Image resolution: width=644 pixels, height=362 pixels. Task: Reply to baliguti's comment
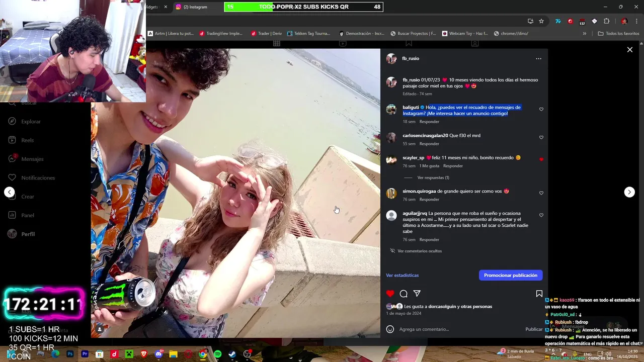tap(429, 122)
